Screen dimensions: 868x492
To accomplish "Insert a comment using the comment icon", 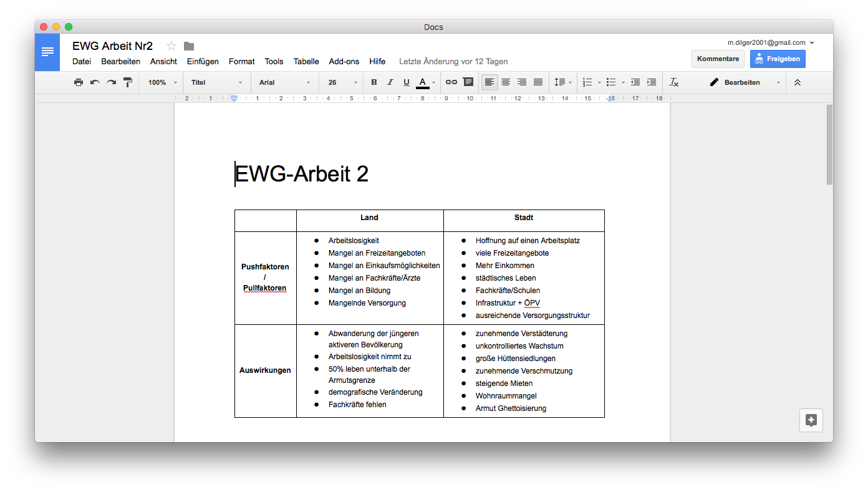I will 468,82.
